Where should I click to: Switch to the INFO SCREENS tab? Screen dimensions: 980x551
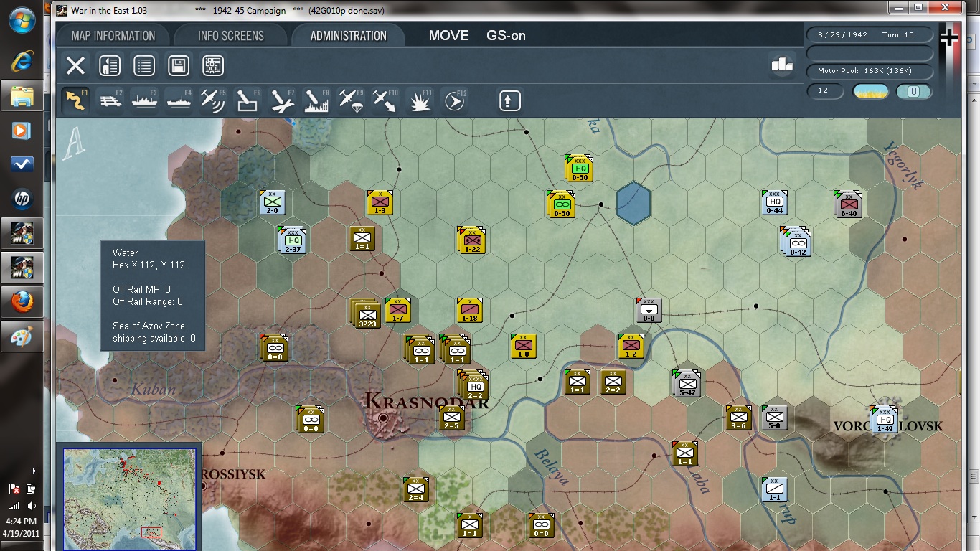231,36
